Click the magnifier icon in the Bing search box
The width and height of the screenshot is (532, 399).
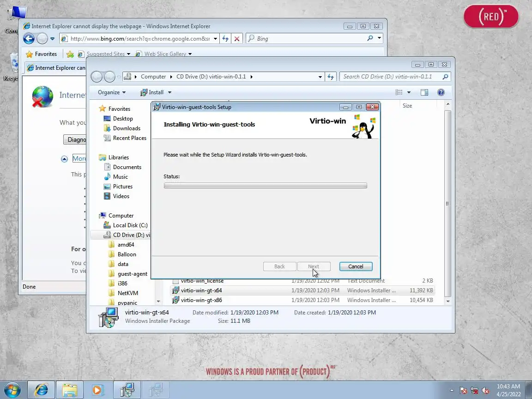(370, 38)
